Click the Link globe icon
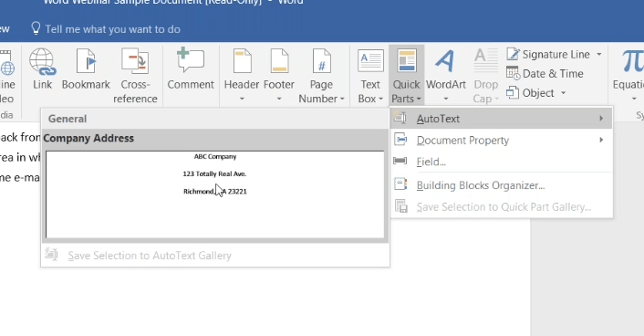The width and height of the screenshot is (644, 336). (42, 62)
